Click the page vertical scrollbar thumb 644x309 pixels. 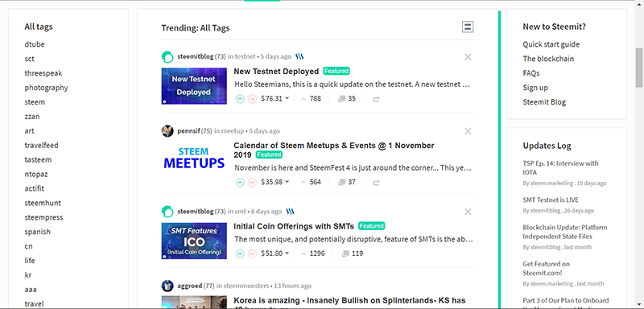639,68
